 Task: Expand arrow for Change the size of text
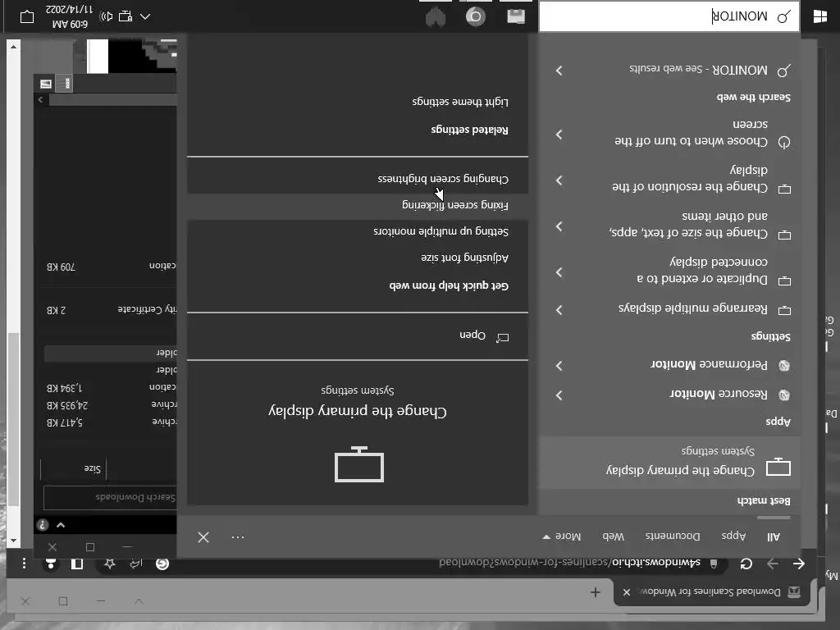(x=559, y=226)
